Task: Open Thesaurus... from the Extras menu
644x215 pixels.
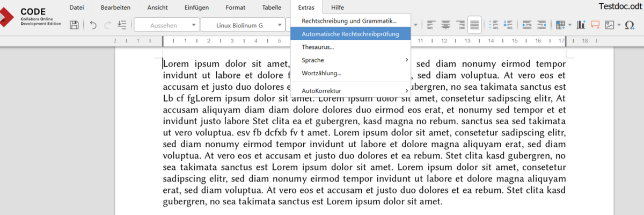Action: coord(350,47)
